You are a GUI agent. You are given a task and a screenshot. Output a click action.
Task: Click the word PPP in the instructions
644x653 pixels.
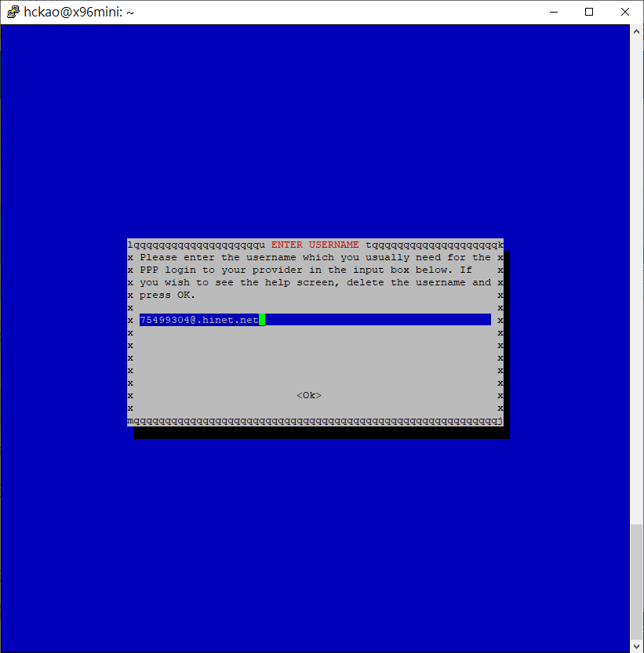(x=149, y=270)
